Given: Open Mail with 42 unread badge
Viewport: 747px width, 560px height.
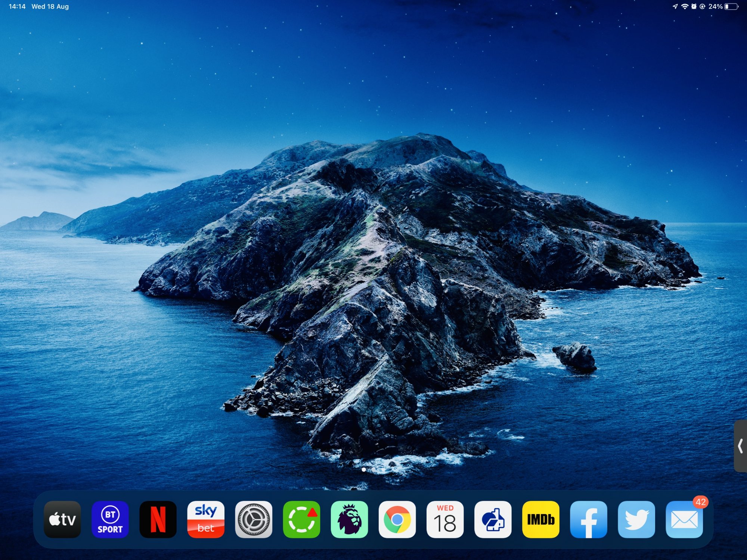Looking at the screenshot, I should click(684, 519).
